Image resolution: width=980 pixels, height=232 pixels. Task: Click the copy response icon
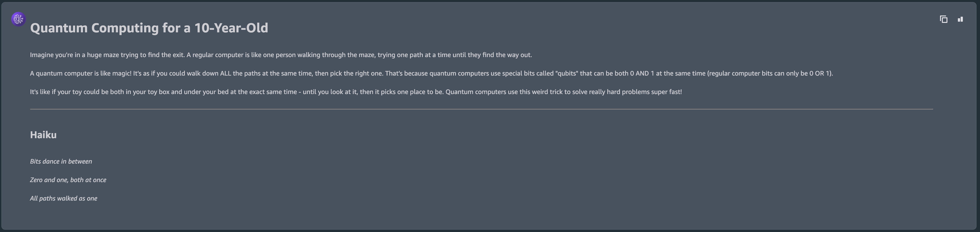(943, 19)
